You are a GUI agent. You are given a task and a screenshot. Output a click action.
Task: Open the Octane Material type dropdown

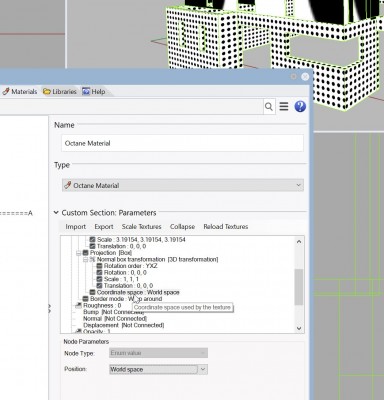point(183,185)
